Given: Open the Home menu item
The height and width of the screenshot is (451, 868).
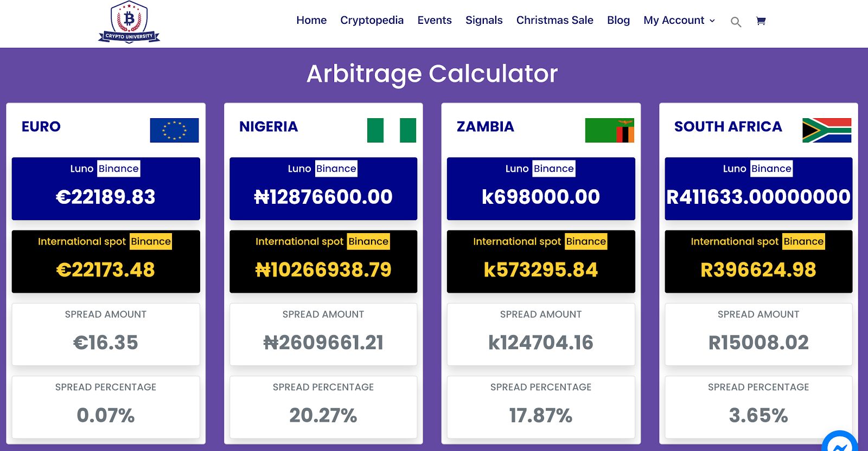Looking at the screenshot, I should coord(311,20).
